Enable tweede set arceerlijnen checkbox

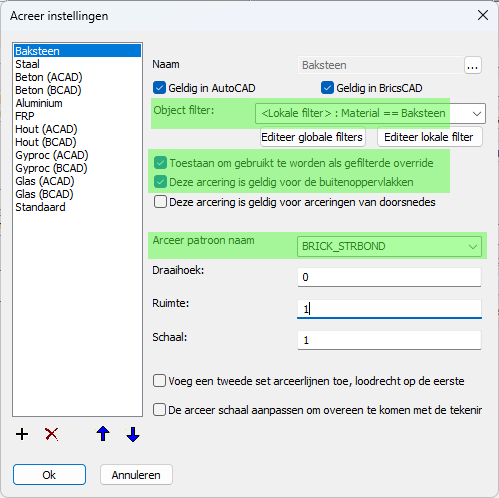[x=159, y=381]
